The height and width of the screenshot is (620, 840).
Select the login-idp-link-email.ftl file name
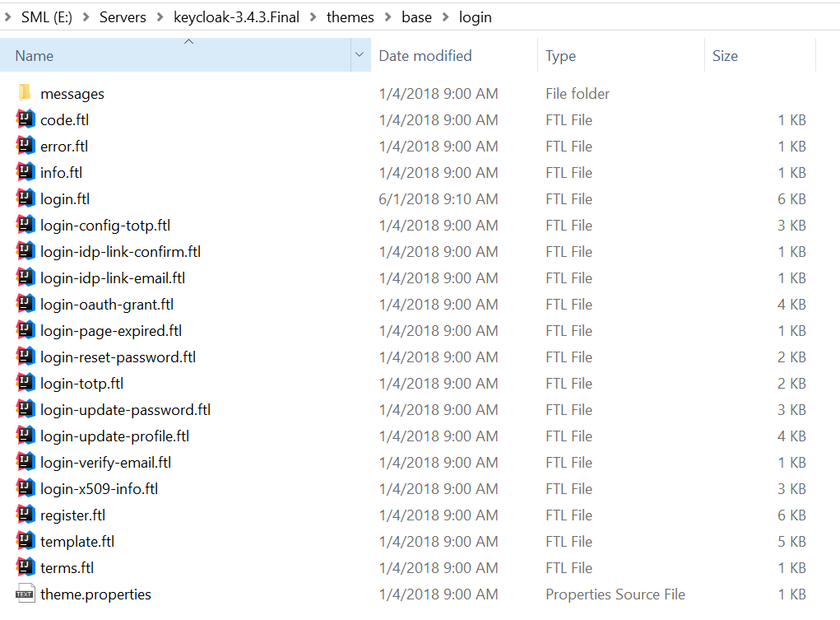click(113, 277)
